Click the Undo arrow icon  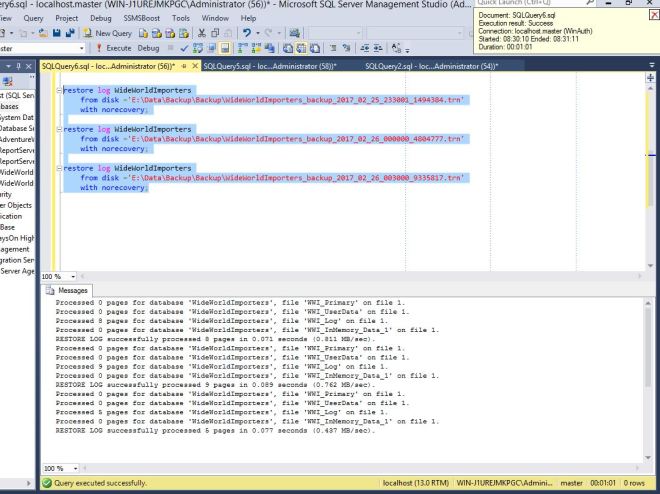[245, 34]
